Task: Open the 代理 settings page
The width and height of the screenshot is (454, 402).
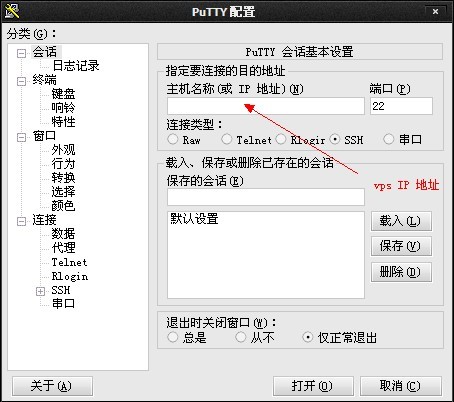Action: [x=63, y=247]
